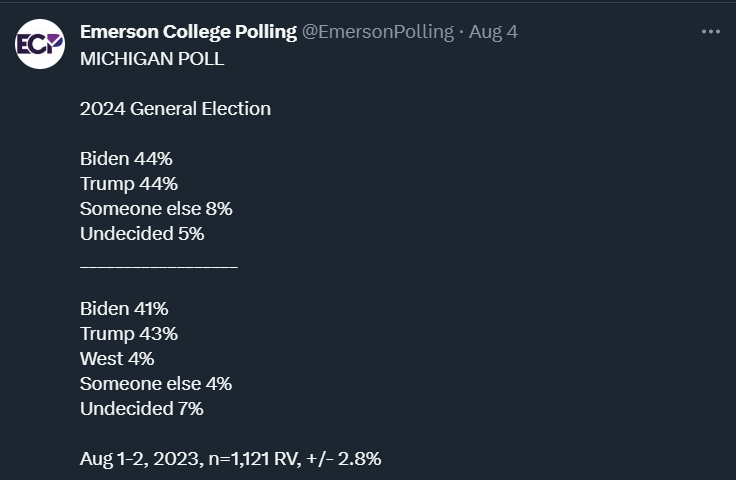Click the Biden 44% line

pos(126,159)
